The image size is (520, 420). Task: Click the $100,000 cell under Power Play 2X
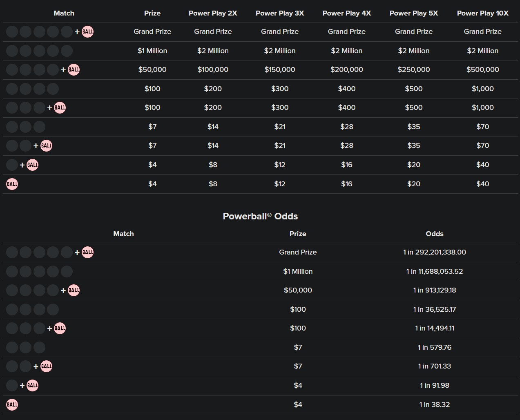213,69
